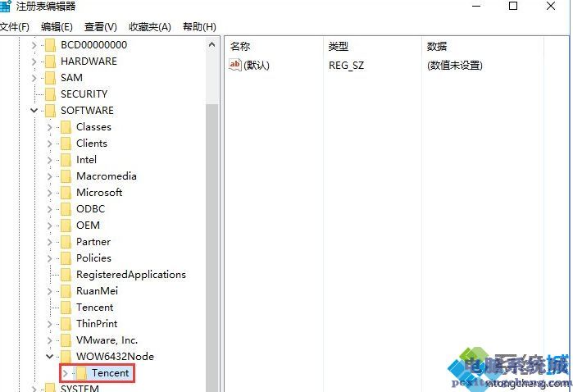Image resolution: width=573 pixels, height=392 pixels.
Task: Click the Microsoft folder icon
Action: click(x=66, y=193)
